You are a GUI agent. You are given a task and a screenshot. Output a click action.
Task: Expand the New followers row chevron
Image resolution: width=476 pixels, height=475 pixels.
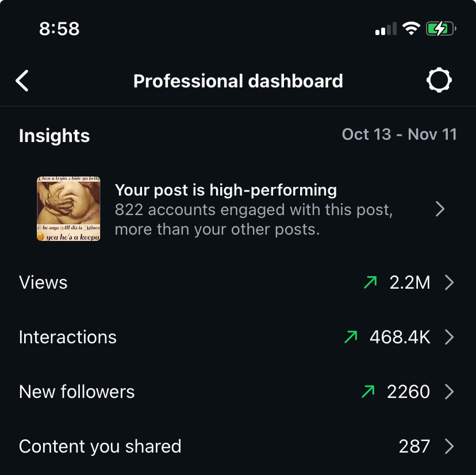[450, 392]
